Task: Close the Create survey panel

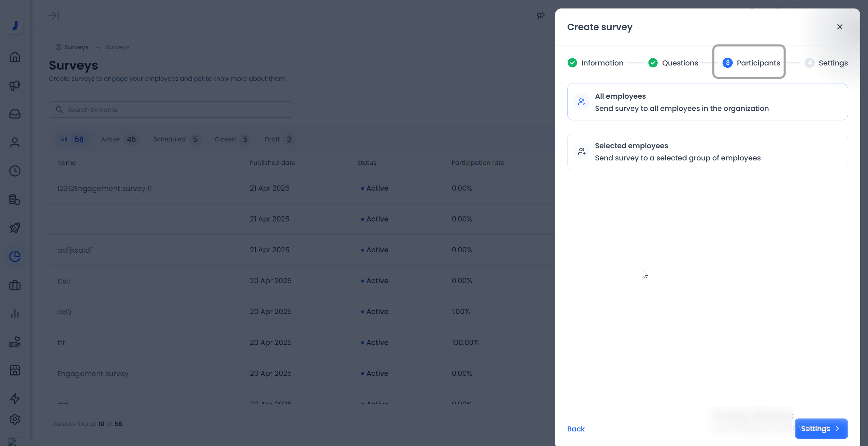Action: click(840, 27)
